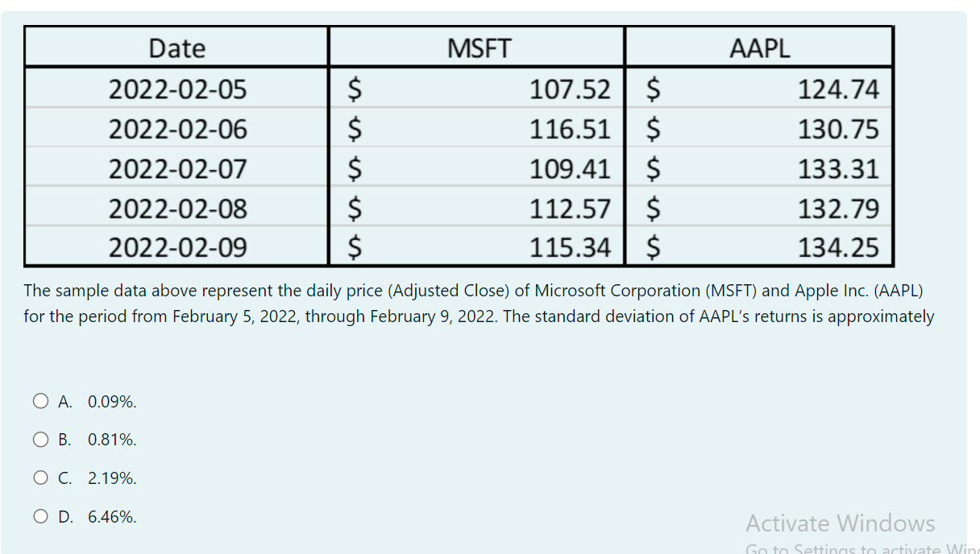Select the 2022-02-09 date cell
The width and height of the screenshot is (980, 554).
(176, 248)
